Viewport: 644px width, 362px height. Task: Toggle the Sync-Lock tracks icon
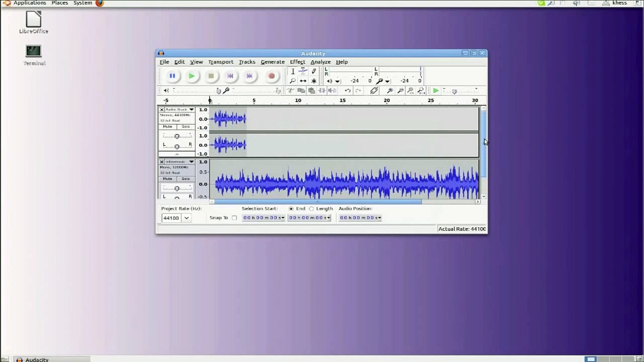[x=374, y=90]
